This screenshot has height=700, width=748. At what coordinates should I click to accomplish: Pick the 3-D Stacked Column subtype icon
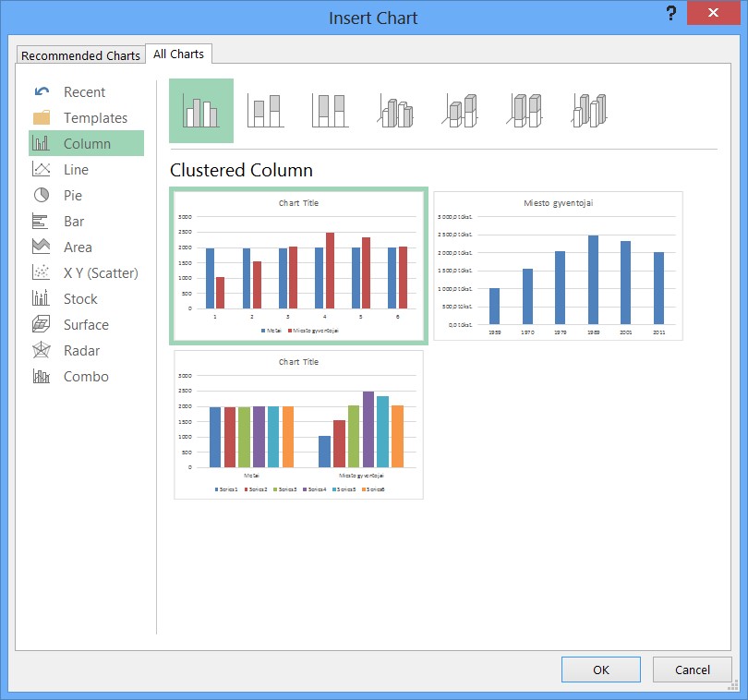[459, 111]
